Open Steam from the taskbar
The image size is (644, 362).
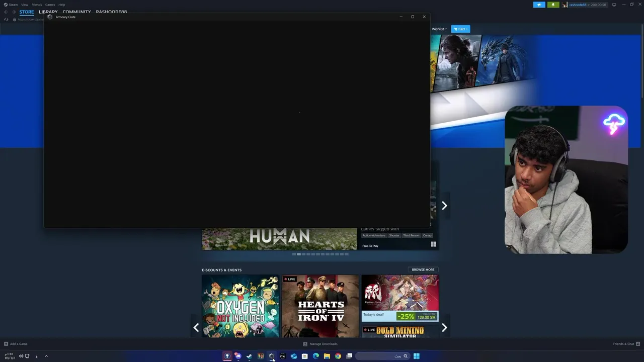coord(249,356)
